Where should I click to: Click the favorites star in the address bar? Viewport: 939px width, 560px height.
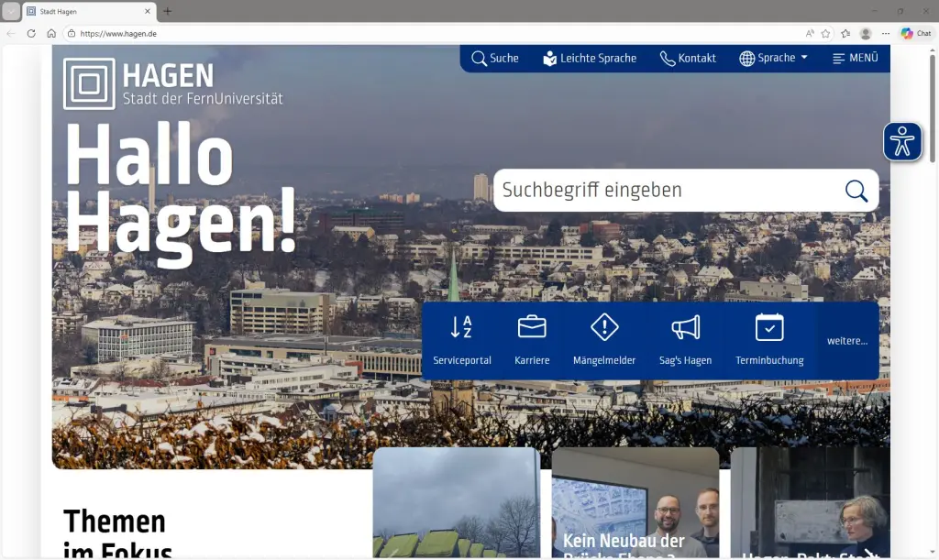click(824, 33)
